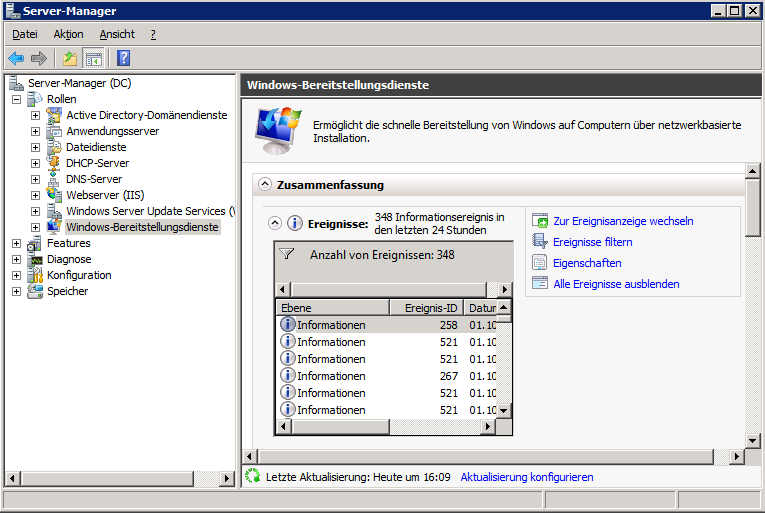Click the green refresh icon near Letzte Aktualisierung
The height and width of the screenshot is (513, 765).
pyautogui.click(x=253, y=476)
